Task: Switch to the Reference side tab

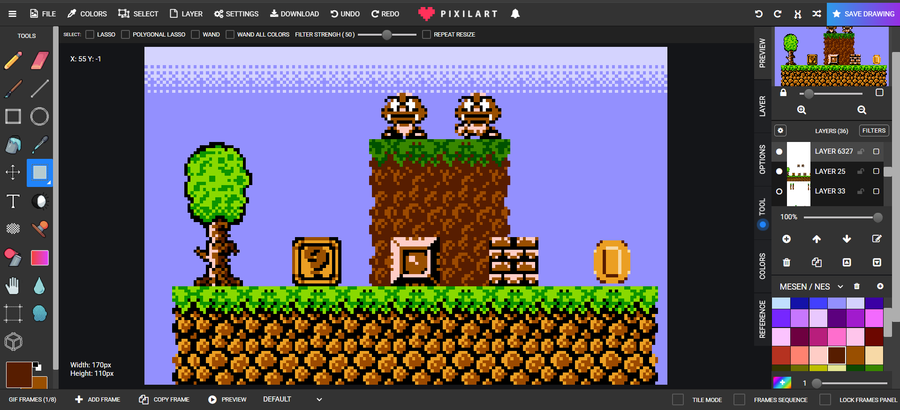Action: 762,319
